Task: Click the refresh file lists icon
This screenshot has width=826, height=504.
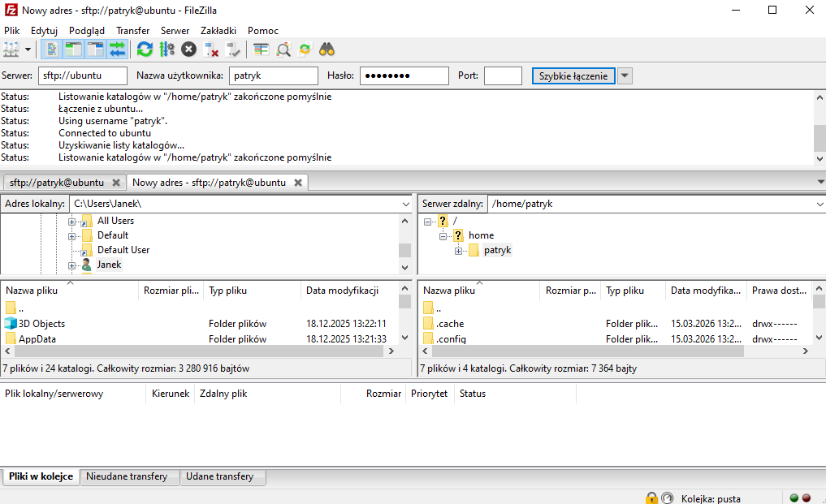Action: pos(145,50)
